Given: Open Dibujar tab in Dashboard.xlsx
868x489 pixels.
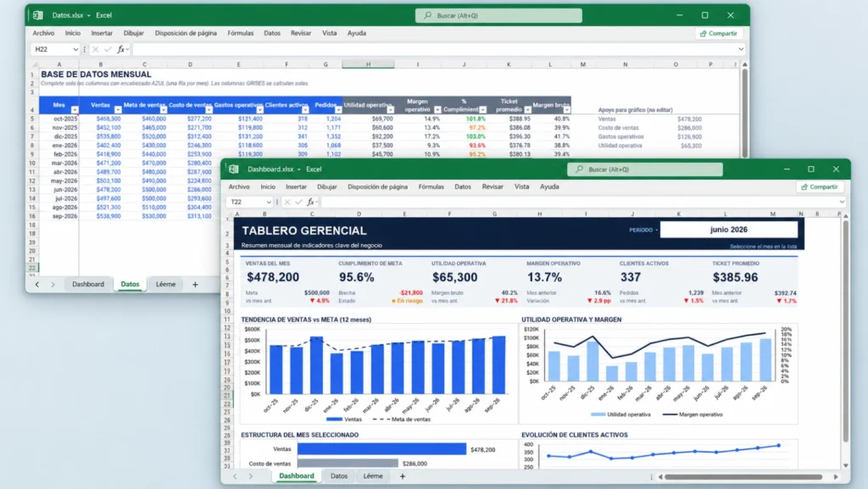Looking at the screenshot, I should pos(326,187).
